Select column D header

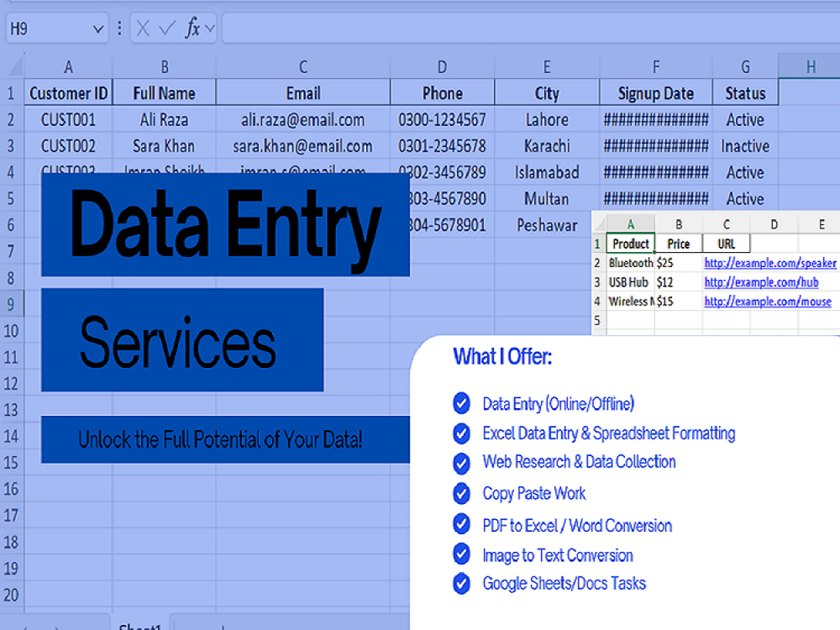[x=442, y=66]
